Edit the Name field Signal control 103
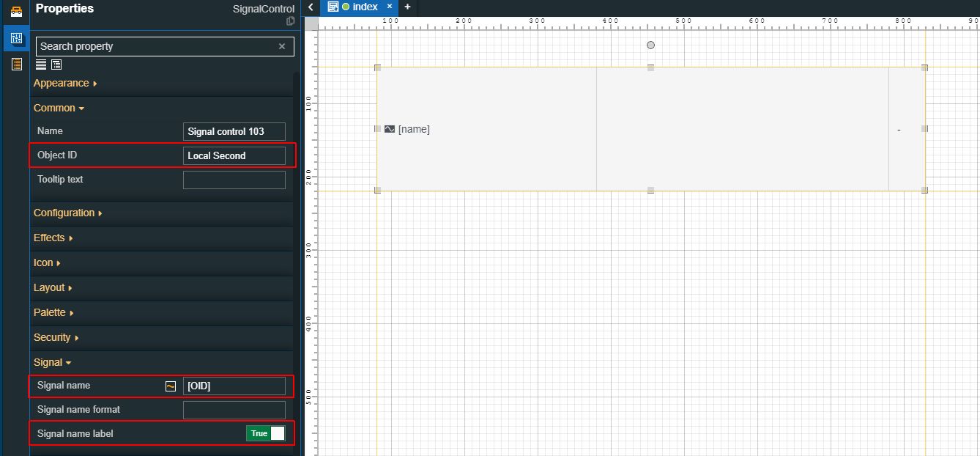Screen dimensions: 980x456 pyautogui.click(x=234, y=132)
